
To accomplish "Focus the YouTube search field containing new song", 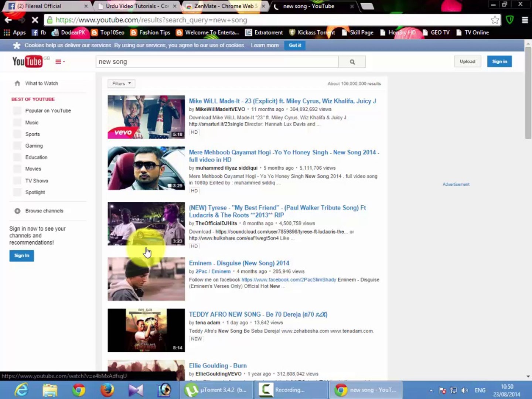I will point(217,62).
